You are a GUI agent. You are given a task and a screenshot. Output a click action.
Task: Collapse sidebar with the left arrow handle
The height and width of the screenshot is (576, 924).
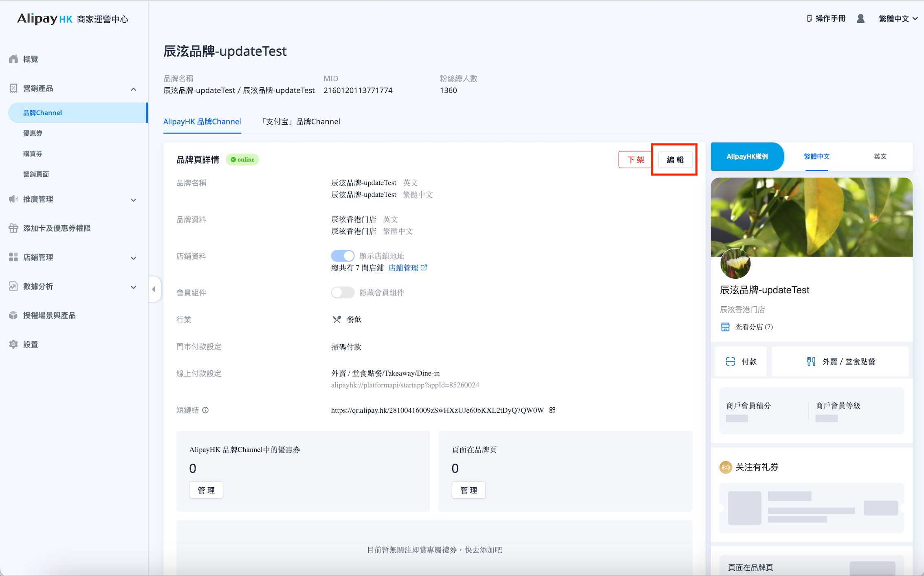pos(154,289)
